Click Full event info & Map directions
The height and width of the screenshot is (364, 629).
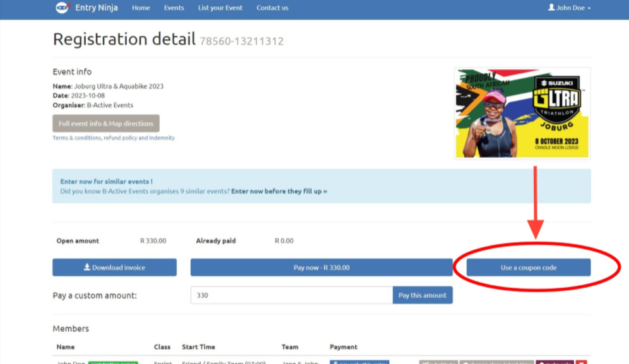pyautogui.click(x=106, y=123)
